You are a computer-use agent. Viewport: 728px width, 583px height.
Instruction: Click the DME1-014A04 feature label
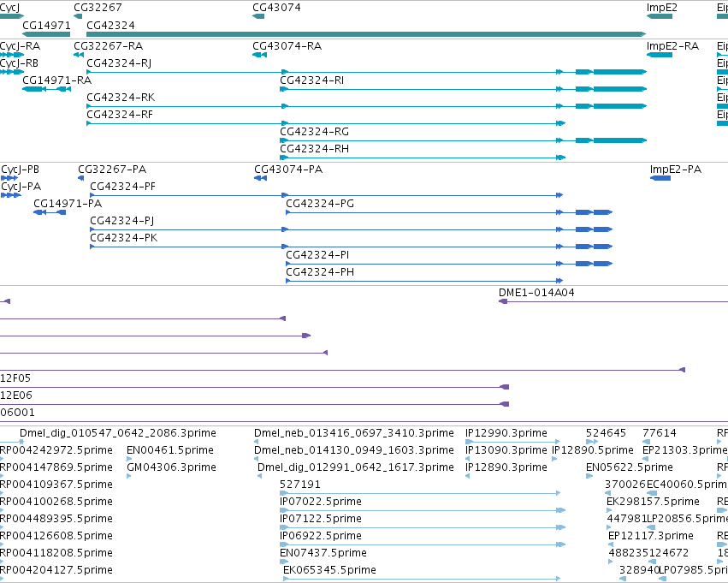pyautogui.click(x=536, y=293)
